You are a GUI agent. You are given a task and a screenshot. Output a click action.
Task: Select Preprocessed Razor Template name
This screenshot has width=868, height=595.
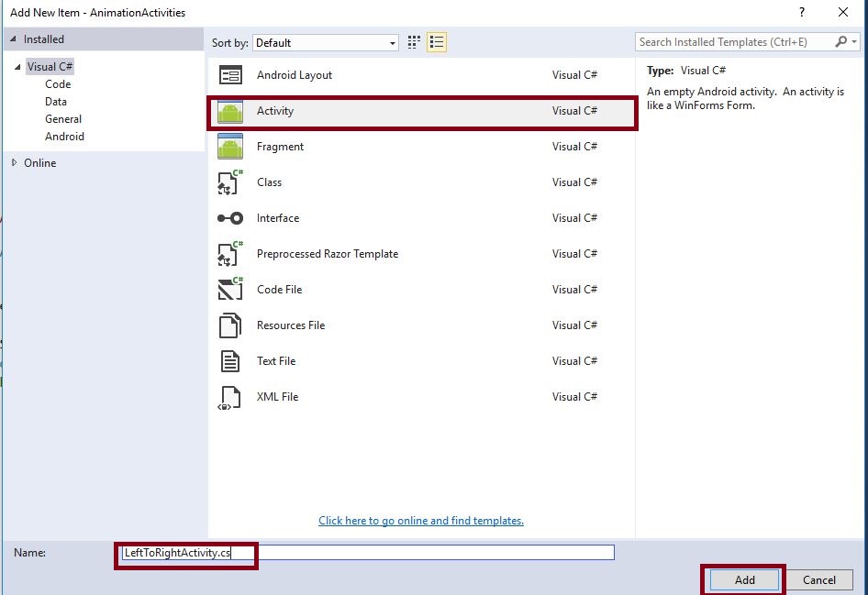point(328,254)
